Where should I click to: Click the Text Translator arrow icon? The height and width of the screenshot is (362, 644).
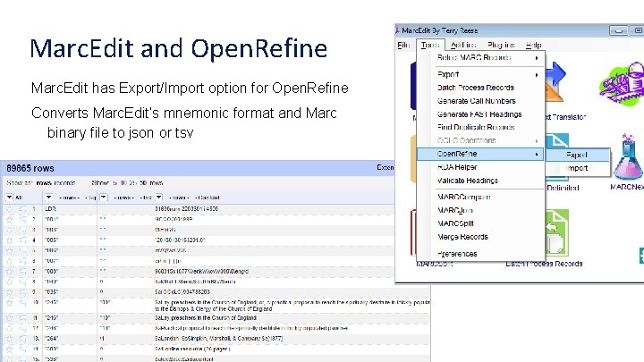tap(555, 82)
